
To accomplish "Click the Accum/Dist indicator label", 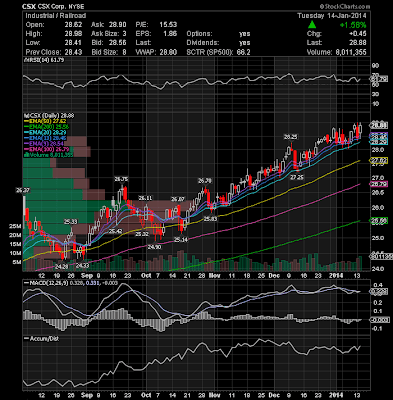I will (x=44, y=338).
